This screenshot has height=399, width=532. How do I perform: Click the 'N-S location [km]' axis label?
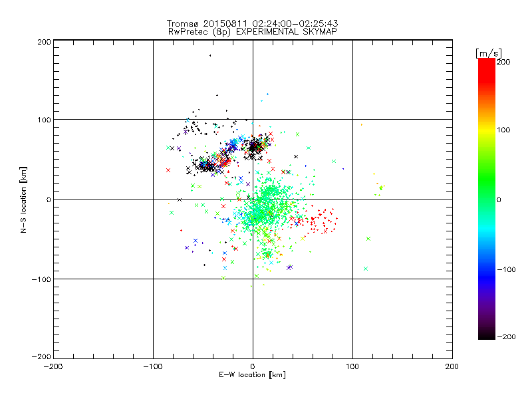[23, 199]
